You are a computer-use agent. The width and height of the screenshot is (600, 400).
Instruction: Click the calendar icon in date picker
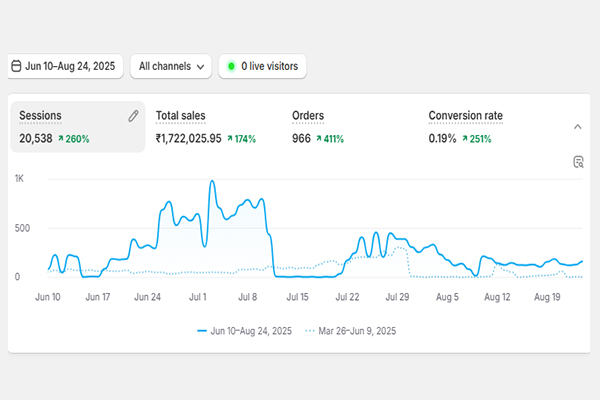[16, 67]
